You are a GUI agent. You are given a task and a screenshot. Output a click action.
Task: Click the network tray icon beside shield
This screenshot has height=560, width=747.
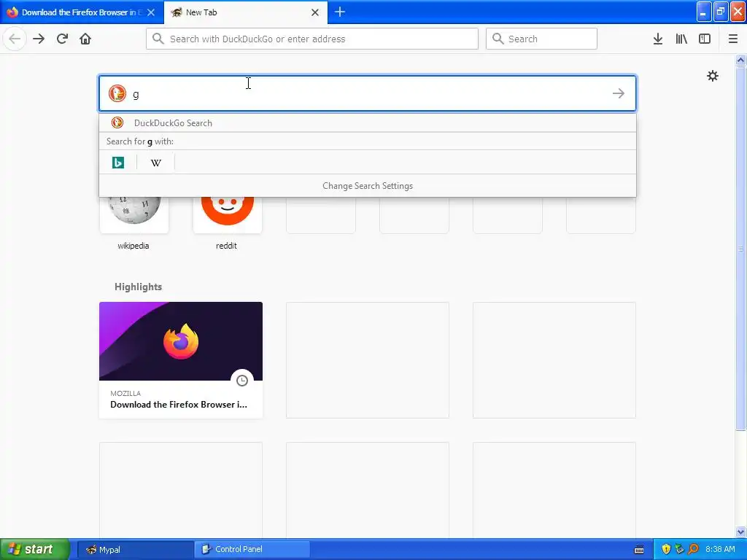[x=679, y=549]
